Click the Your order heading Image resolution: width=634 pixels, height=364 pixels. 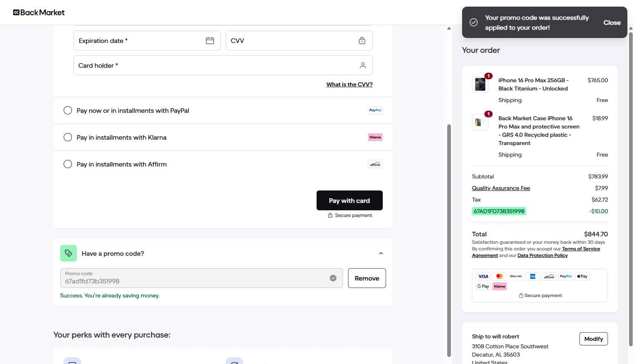(x=481, y=50)
